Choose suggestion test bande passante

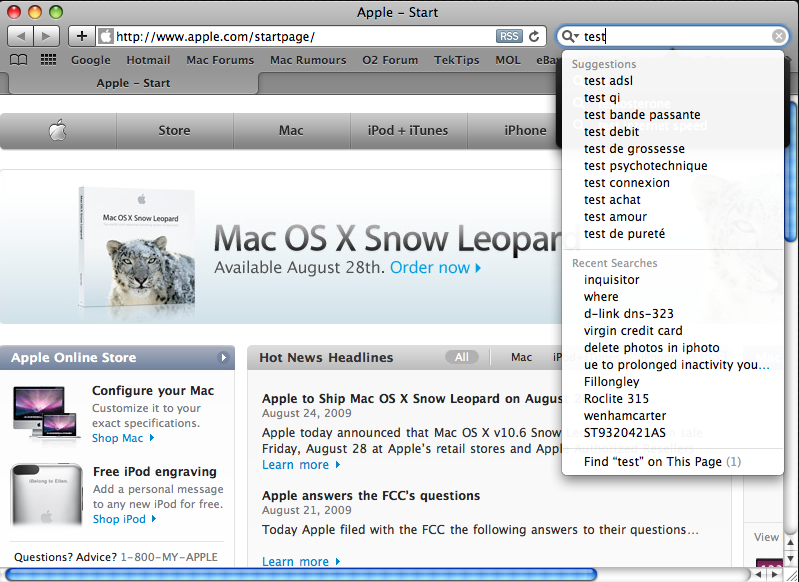point(673,115)
